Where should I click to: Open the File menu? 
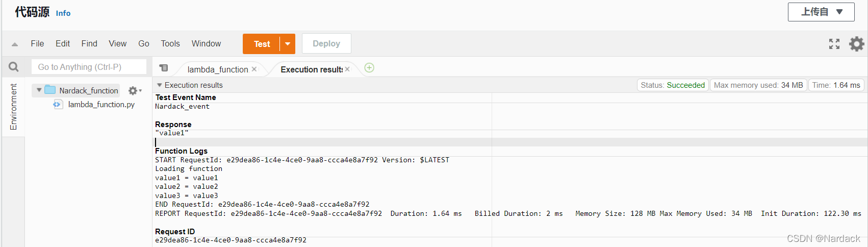37,44
